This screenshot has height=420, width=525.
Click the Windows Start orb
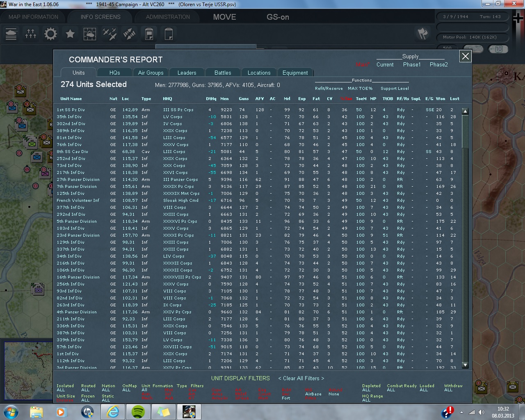[11, 411]
